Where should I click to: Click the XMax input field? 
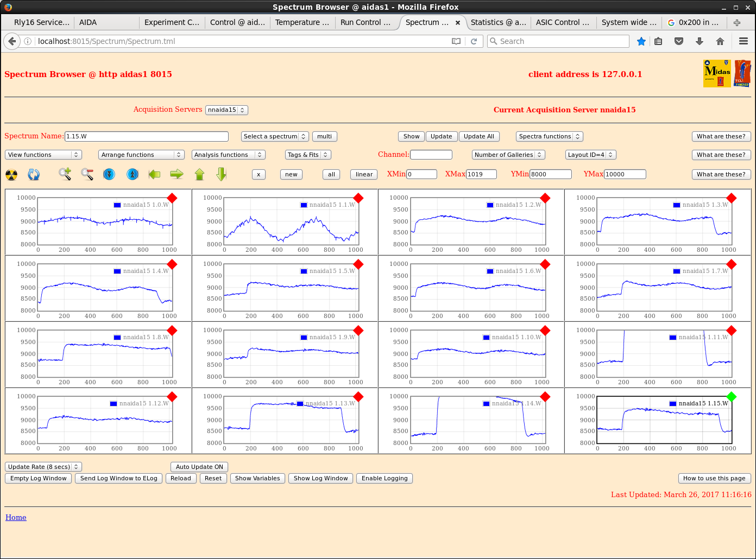tap(482, 174)
